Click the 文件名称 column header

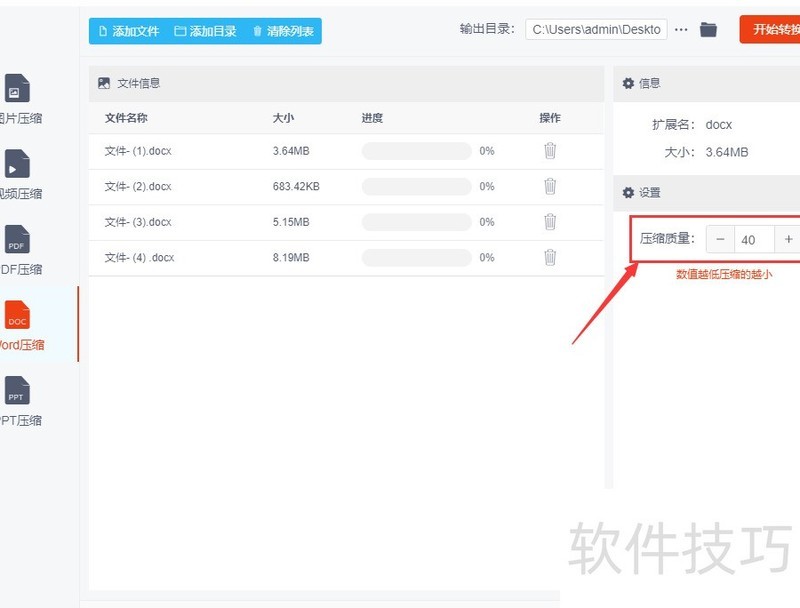125,117
